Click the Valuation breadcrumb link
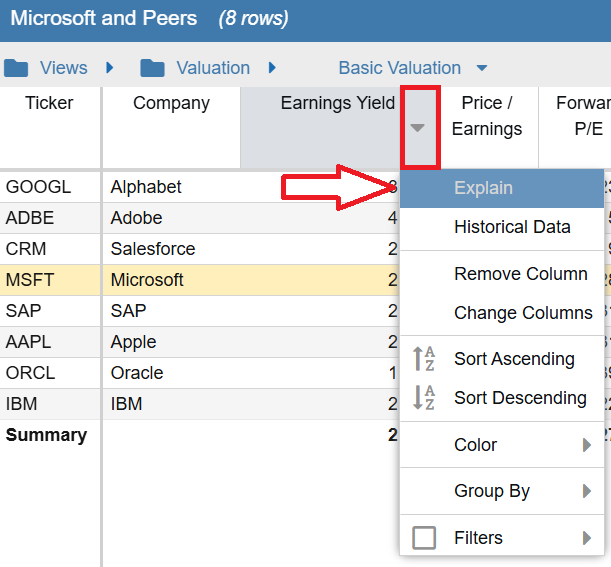Viewport: 611px width, 567px height. (x=213, y=68)
